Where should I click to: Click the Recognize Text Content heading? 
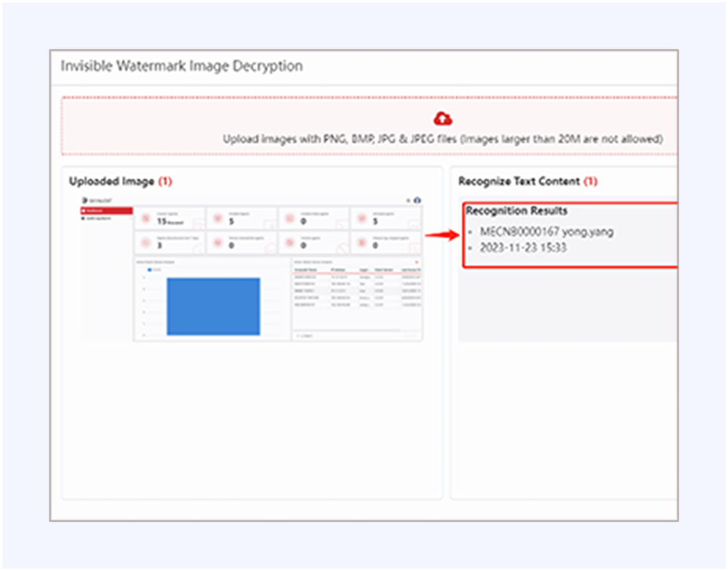(x=519, y=182)
